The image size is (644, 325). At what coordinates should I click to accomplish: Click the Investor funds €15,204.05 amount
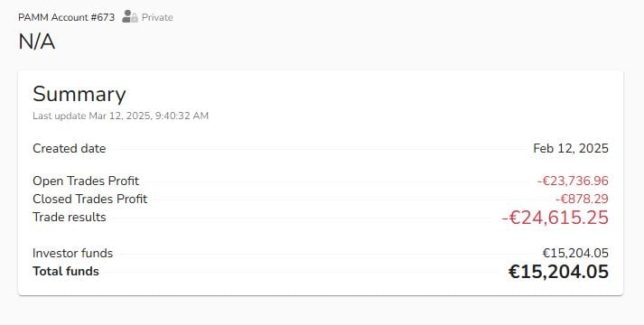point(575,253)
